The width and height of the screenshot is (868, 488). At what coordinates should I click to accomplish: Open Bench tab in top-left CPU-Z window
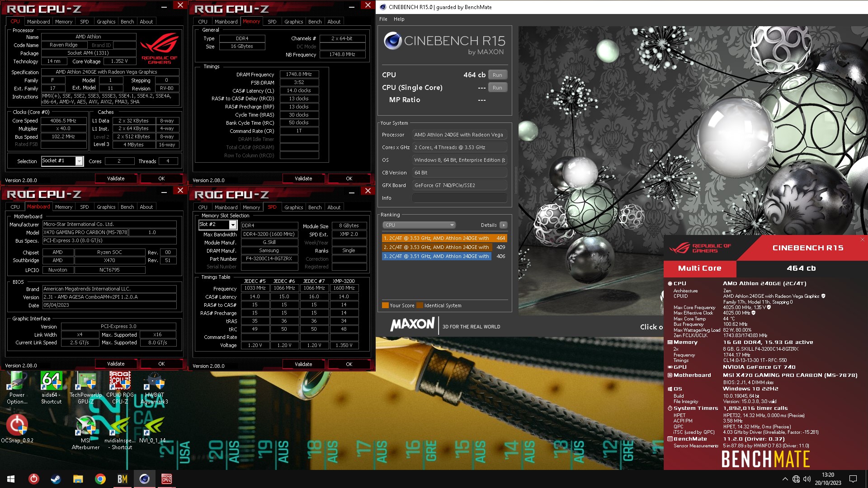pos(127,21)
